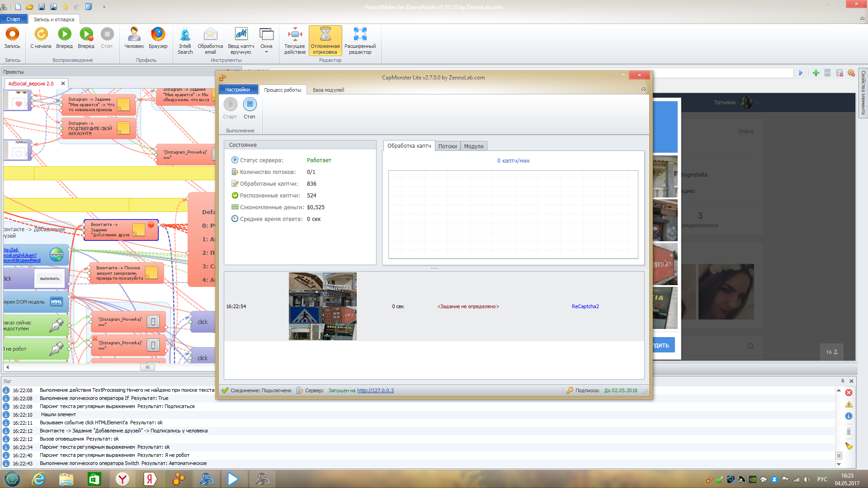Image resolution: width=868 pixels, height=488 pixels.
Task: Select the ReCaptcha2 module link
Action: (x=585, y=306)
